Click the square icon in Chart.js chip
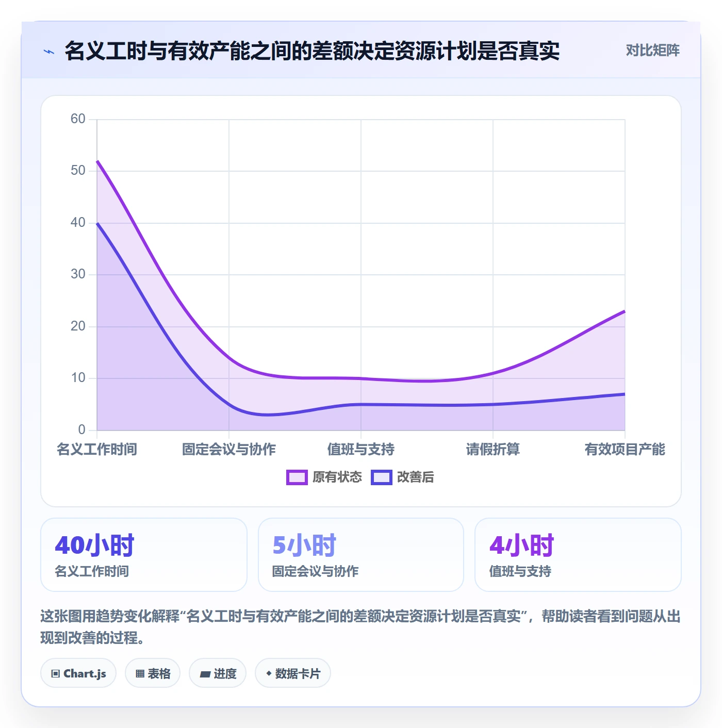Viewport: 722px width, 728px height. point(56,674)
